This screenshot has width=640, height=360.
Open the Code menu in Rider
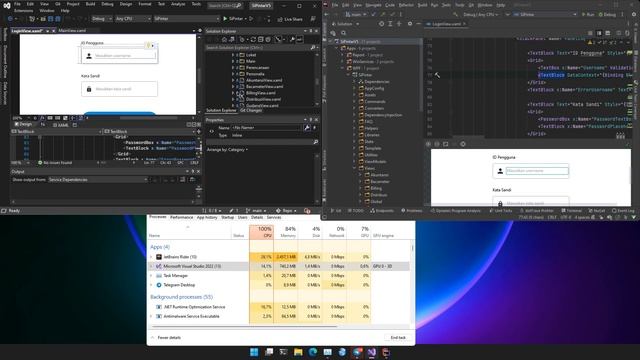pos(390,5)
